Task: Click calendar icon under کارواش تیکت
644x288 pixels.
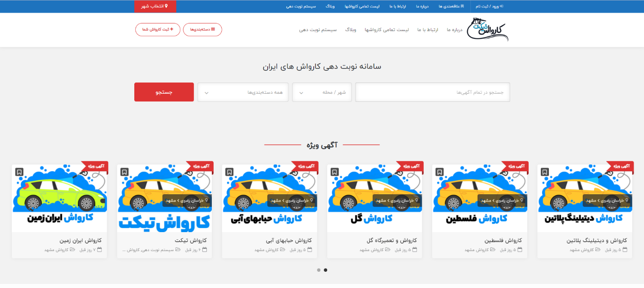Action: 205,250
